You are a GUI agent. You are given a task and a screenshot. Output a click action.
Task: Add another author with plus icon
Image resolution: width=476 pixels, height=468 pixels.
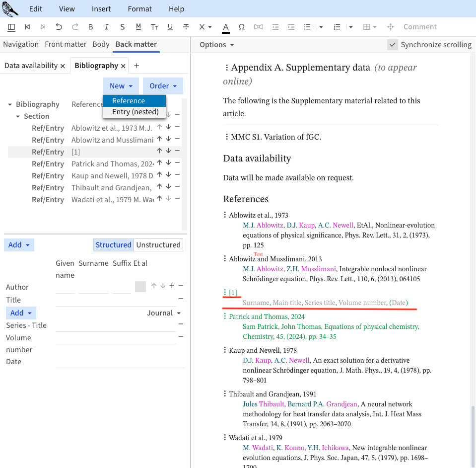click(x=172, y=286)
